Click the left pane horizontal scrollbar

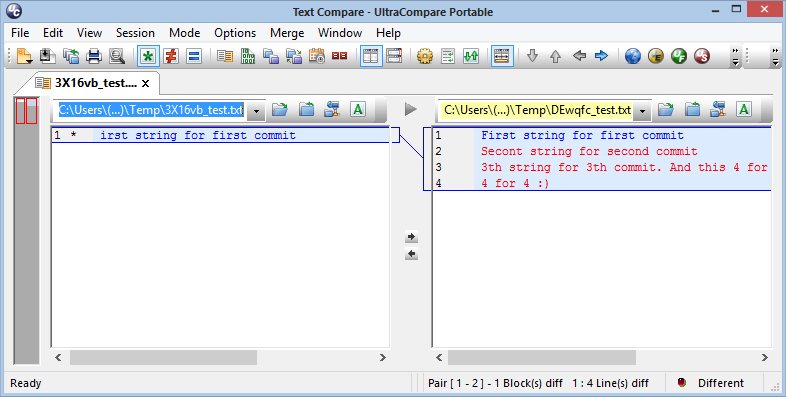pos(163,357)
